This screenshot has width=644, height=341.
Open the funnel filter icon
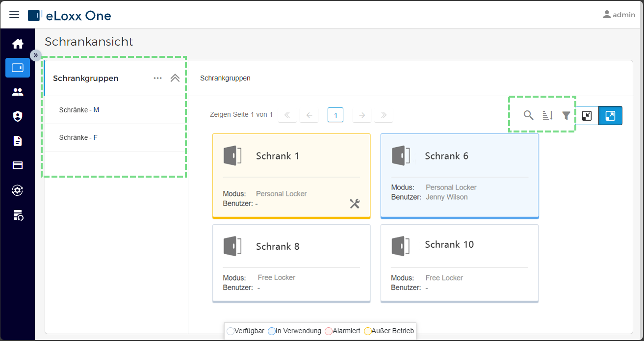point(566,115)
